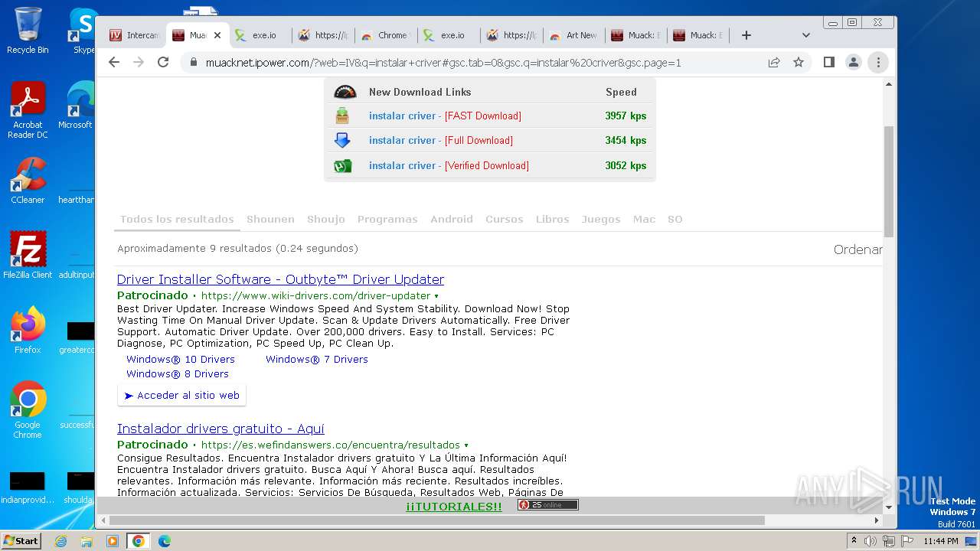Expand wefindanswers ad URL dropdown arrow
The width and height of the screenshot is (980, 551).
[x=466, y=445]
